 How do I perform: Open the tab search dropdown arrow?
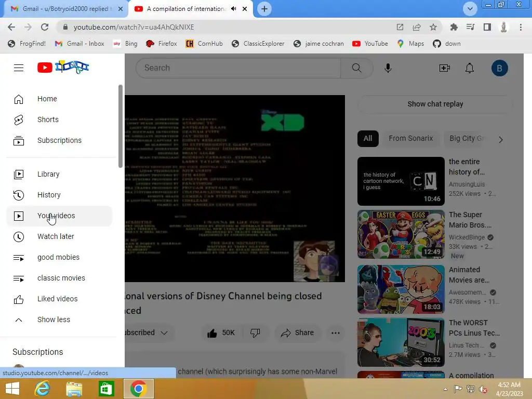(x=470, y=9)
